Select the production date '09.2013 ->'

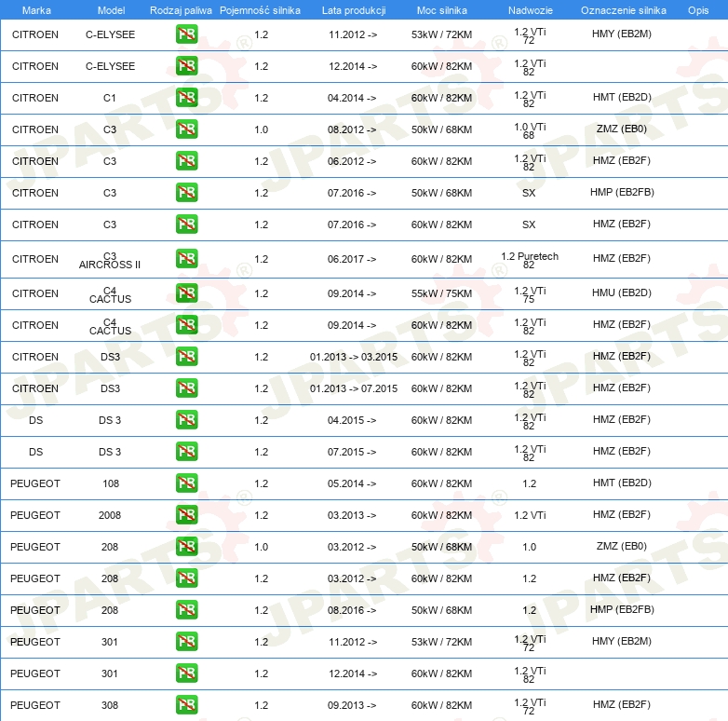352,705
